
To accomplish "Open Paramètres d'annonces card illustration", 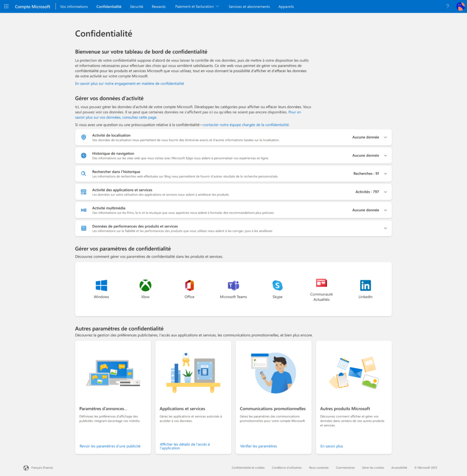I will click(113, 373).
